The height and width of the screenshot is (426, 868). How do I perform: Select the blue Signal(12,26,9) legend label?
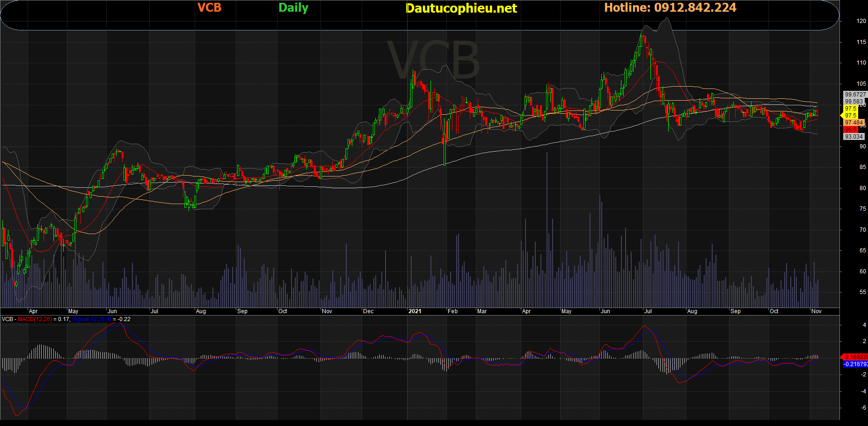[x=92, y=319]
